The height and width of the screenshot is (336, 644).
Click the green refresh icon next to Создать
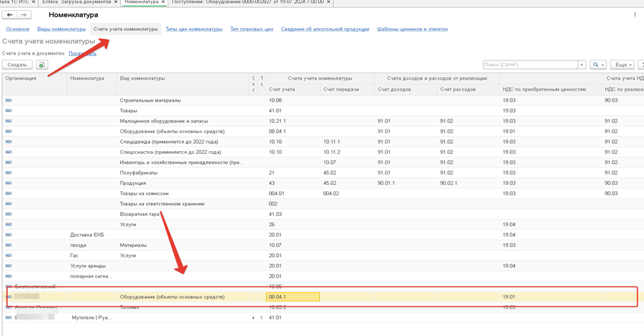pos(42,65)
